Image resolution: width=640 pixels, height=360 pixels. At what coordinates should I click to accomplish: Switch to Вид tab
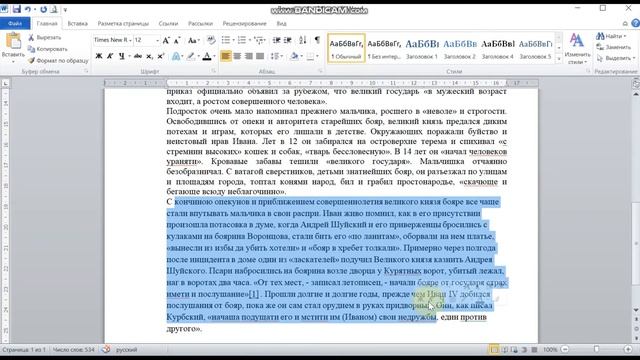click(x=282, y=24)
